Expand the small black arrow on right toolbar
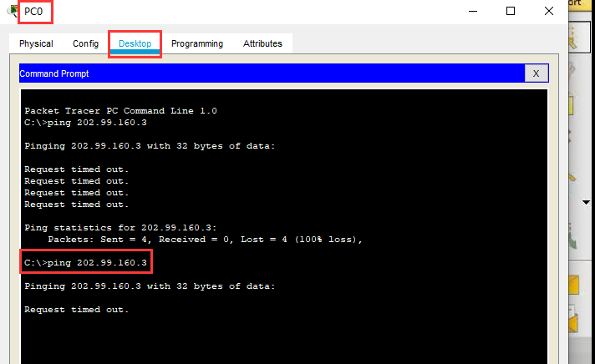Viewport: 595px width, 364px height. pyautogui.click(x=585, y=202)
